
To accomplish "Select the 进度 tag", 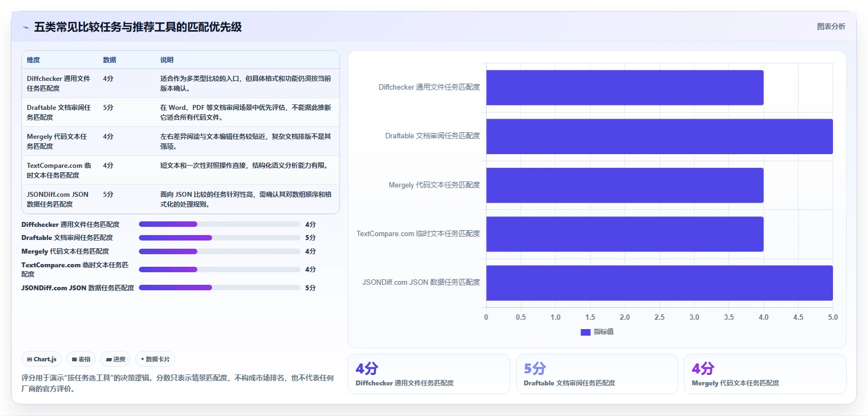I will [x=115, y=359].
